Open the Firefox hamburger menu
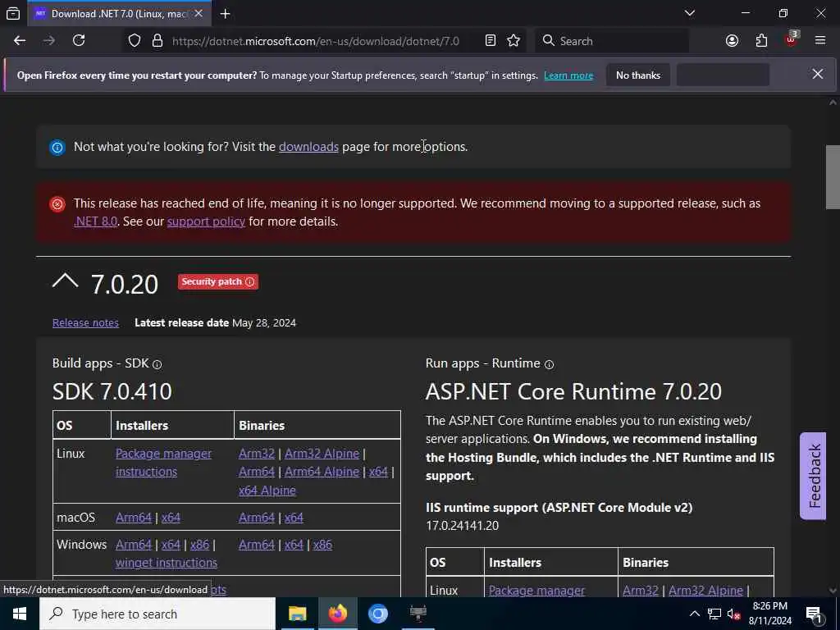 (819, 41)
